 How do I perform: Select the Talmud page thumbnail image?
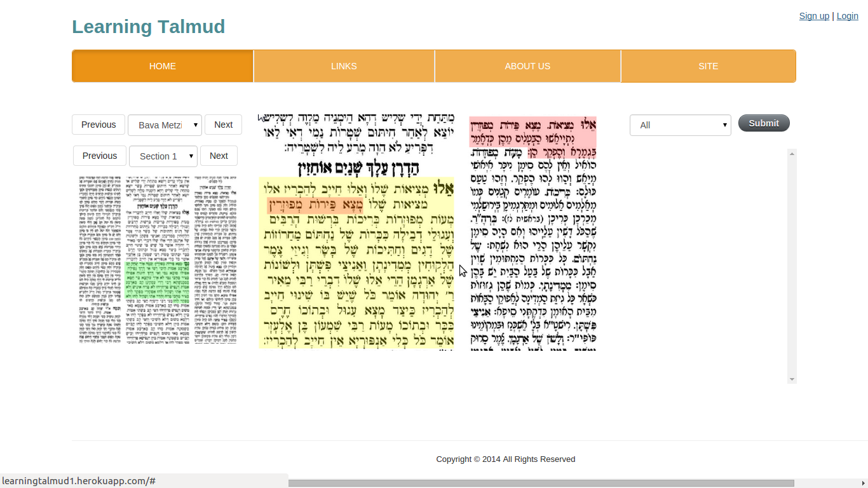point(158,260)
